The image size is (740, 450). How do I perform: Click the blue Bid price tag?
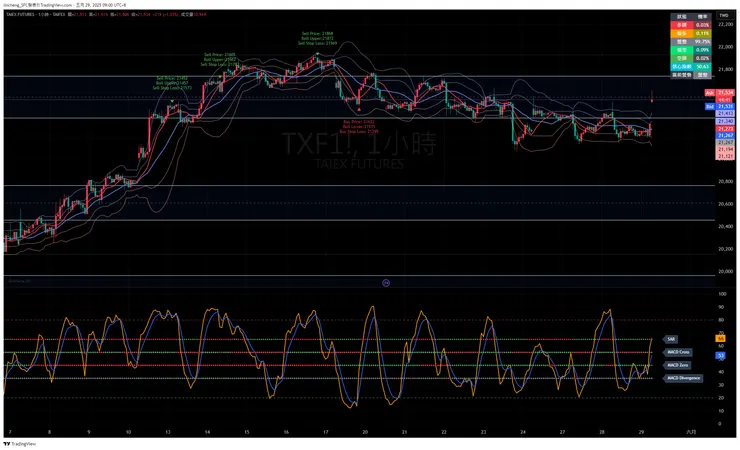(710, 107)
